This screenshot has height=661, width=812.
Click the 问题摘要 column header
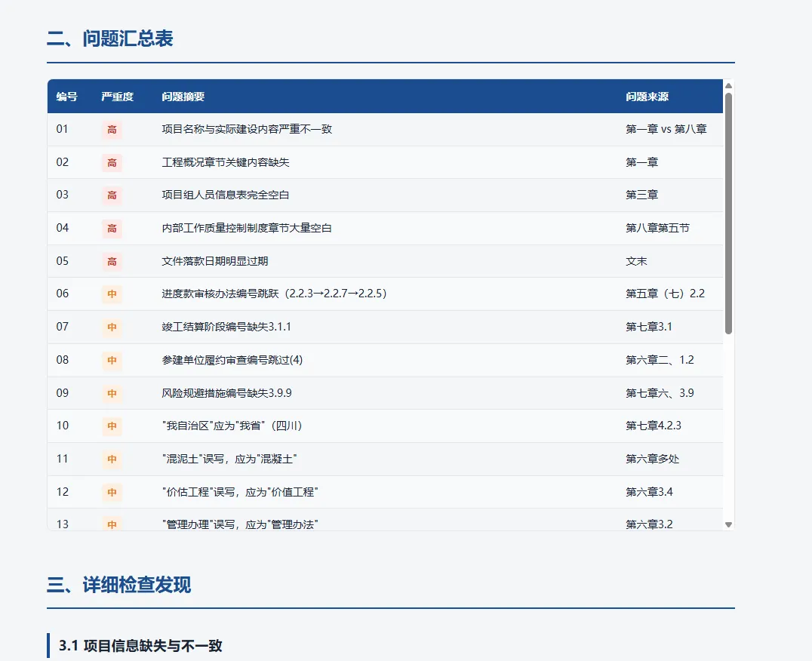183,97
